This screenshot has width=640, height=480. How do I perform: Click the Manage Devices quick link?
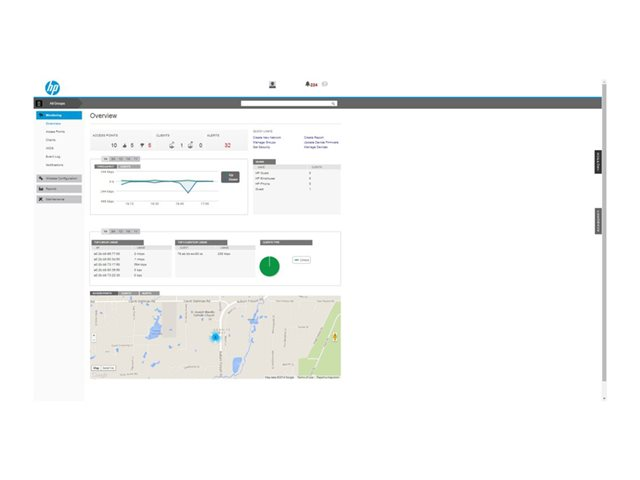tap(317, 147)
